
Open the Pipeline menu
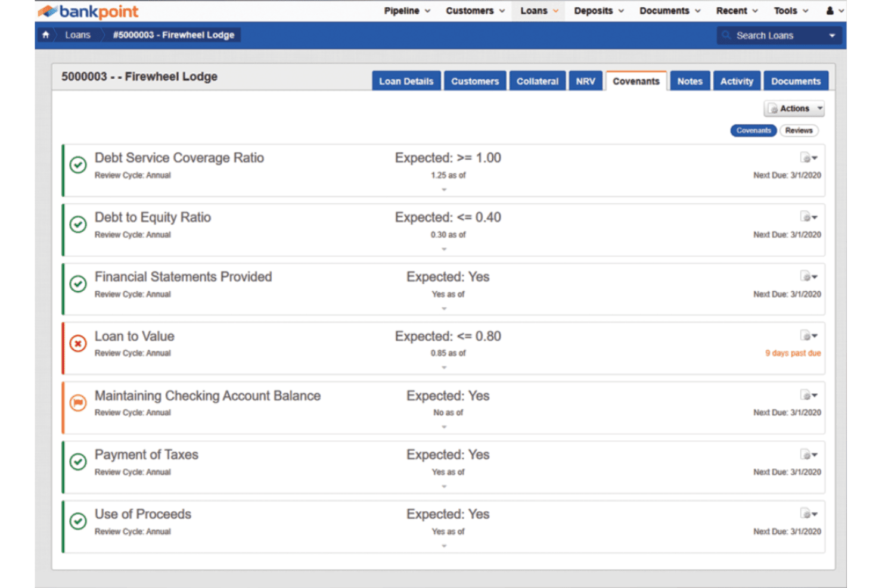tap(407, 11)
